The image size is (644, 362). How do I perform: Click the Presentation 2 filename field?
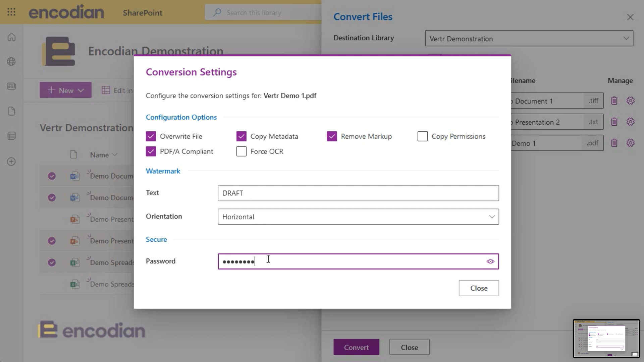[x=547, y=122]
